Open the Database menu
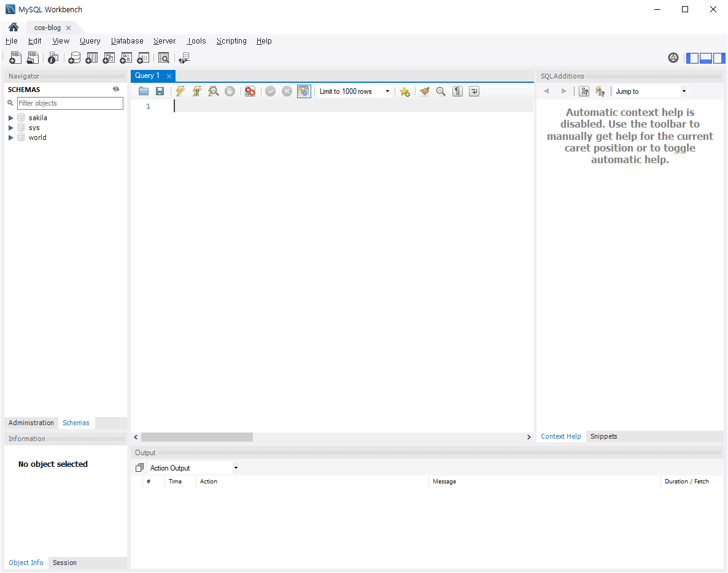Screen dimensions: 728x573 126,41
